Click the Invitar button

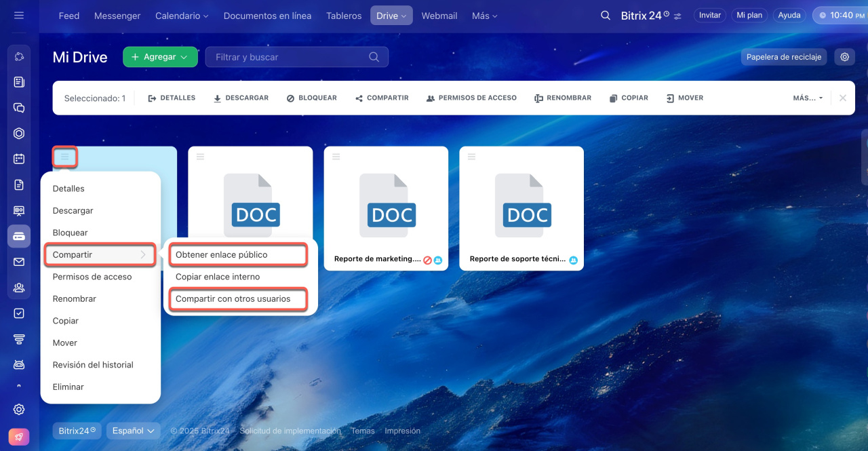click(x=709, y=15)
